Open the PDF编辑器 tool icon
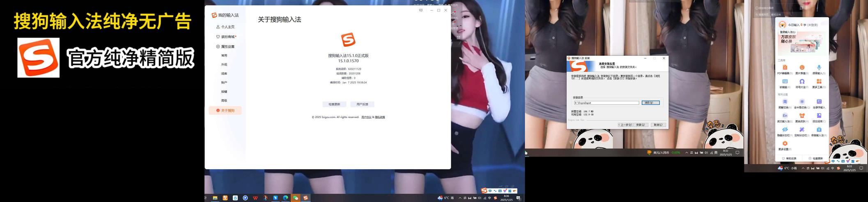This screenshot has height=202, width=868. pos(785,68)
